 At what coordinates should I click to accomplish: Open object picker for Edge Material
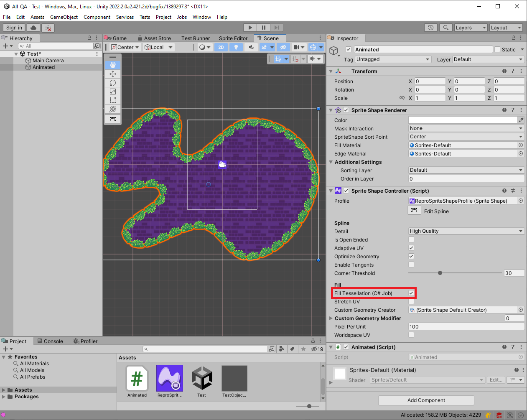(x=521, y=153)
